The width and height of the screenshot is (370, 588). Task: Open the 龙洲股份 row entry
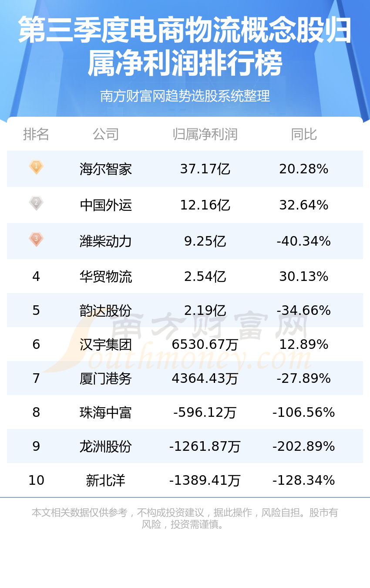(x=185, y=446)
